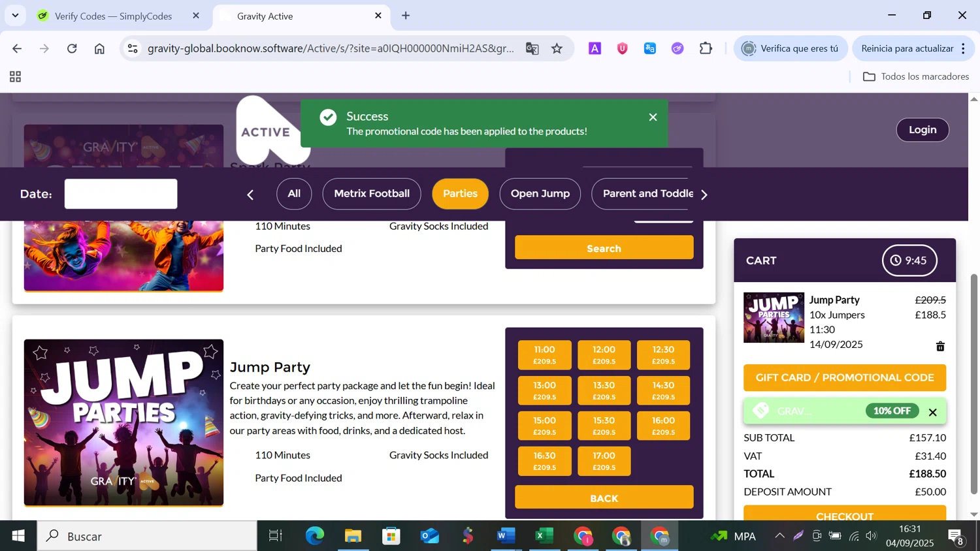
Task: Click the BACK button under time slots
Action: (x=604, y=497)
